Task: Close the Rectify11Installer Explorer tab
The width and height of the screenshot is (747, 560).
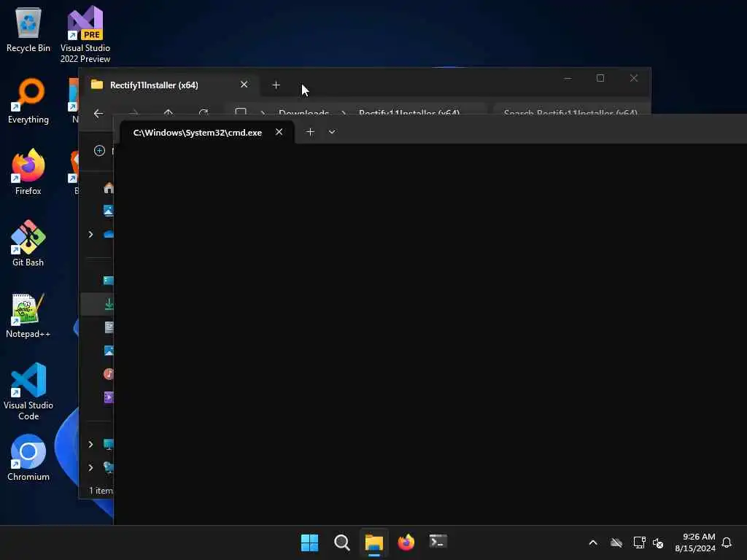Action: pyautogui.click(x=244, y=85)
